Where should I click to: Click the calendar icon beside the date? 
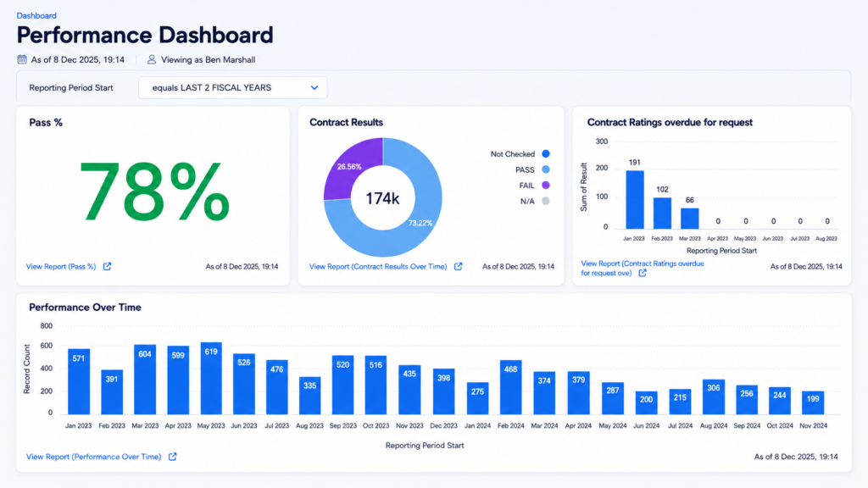[22, 59]
